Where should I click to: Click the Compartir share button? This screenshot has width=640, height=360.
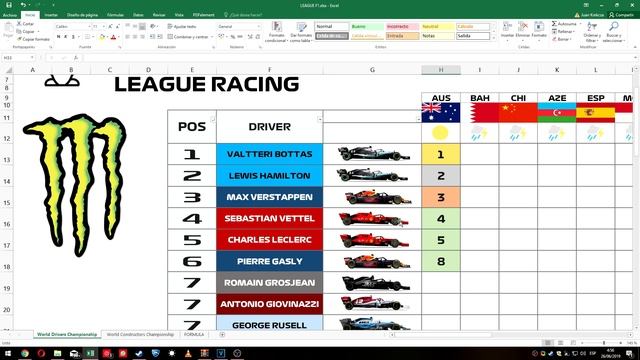click(621, 15)
